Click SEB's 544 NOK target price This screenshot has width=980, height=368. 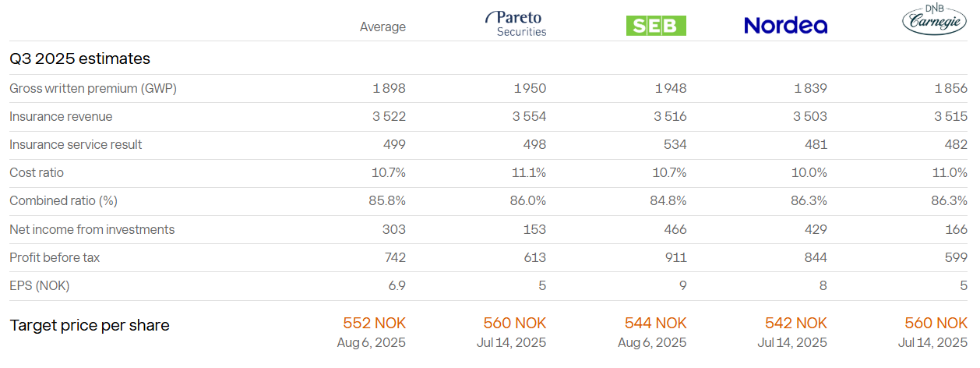[655, 323]
